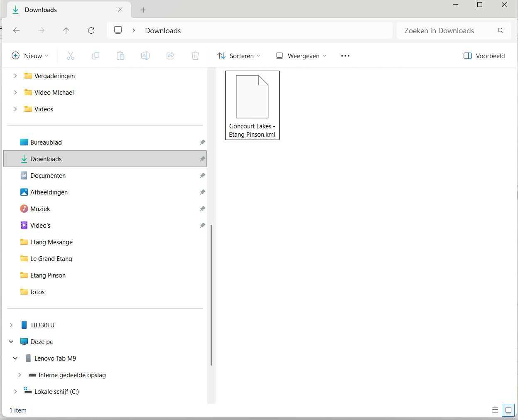Open the Weergeven dropdown
The image size is (518, 420).
(x=301, y=56)
